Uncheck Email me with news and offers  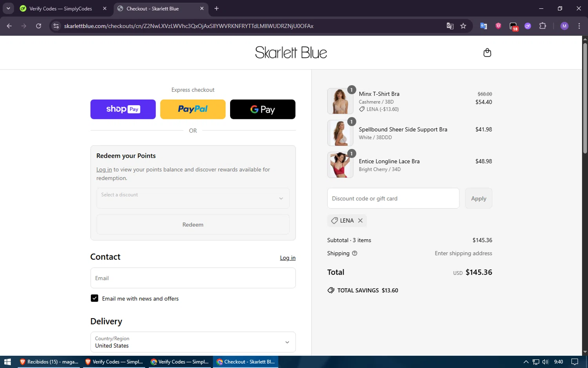tap(94, 298)
